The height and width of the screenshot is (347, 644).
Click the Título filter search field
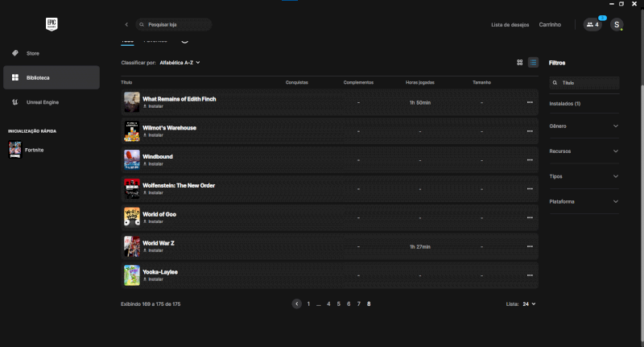pos(584,83)
